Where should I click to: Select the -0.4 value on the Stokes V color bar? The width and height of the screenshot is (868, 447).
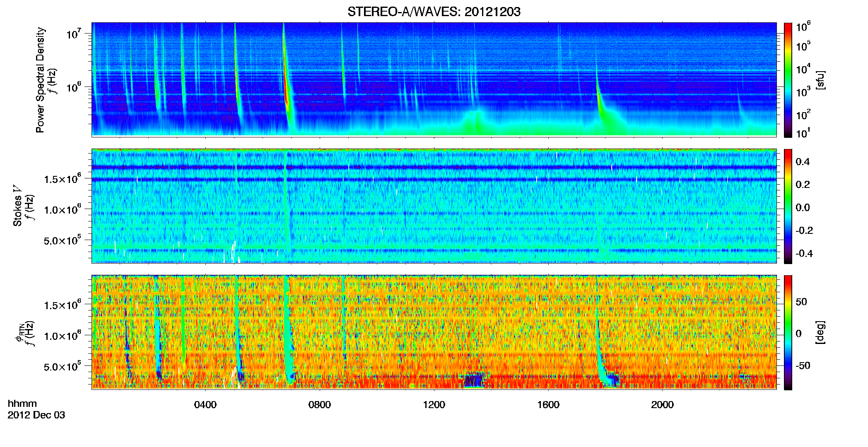tap(804, 253)
